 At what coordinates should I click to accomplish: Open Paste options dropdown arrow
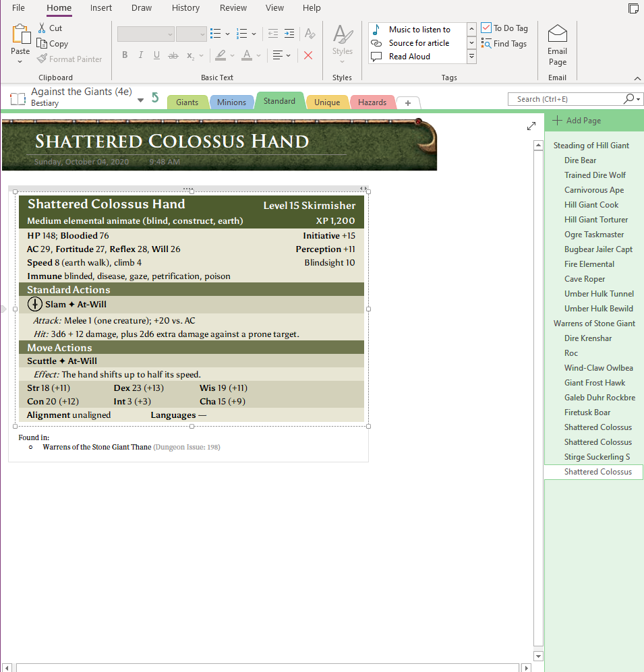click(20, 62)
